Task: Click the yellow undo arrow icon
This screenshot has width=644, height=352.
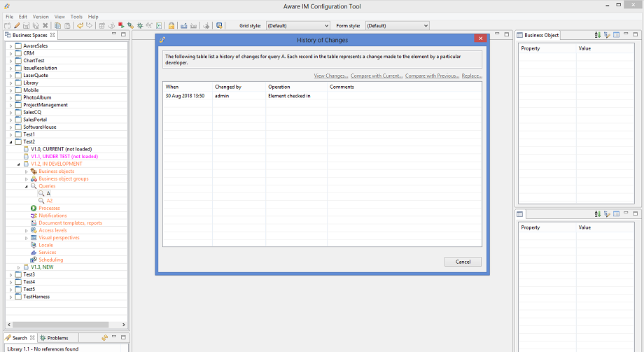Action: [80, 25]
